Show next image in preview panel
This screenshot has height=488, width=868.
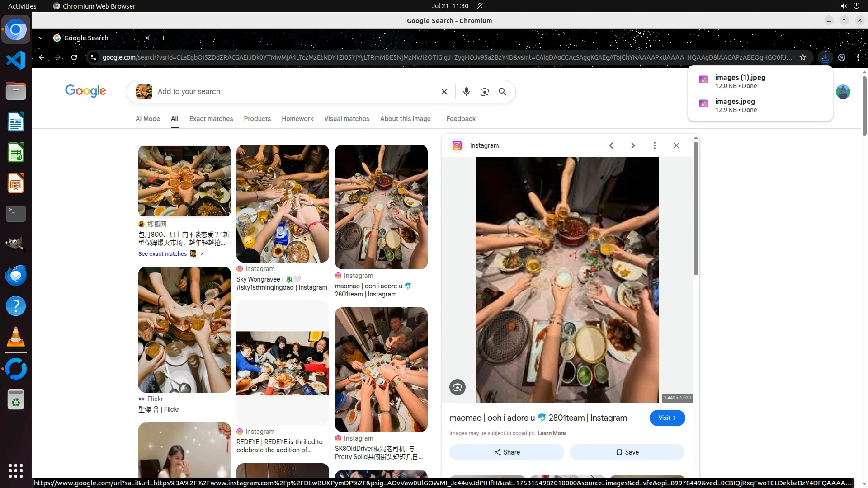point(632,145)
